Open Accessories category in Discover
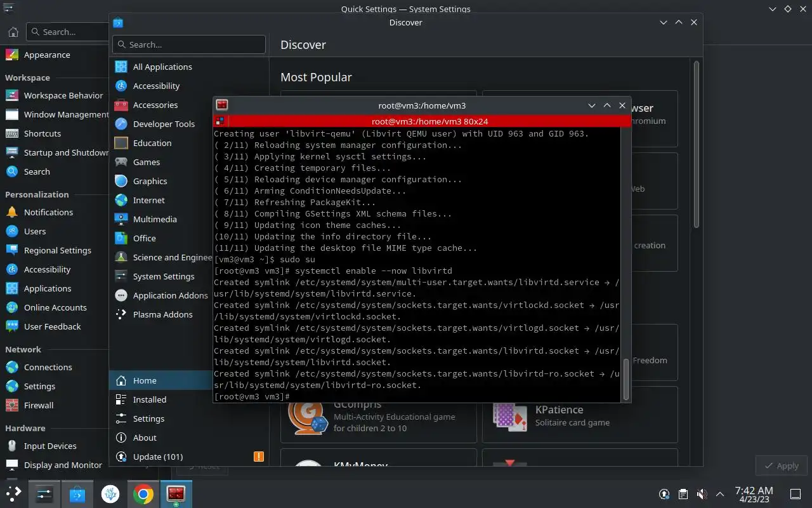This screenshot has height=508, width=812. pos(161,105)
